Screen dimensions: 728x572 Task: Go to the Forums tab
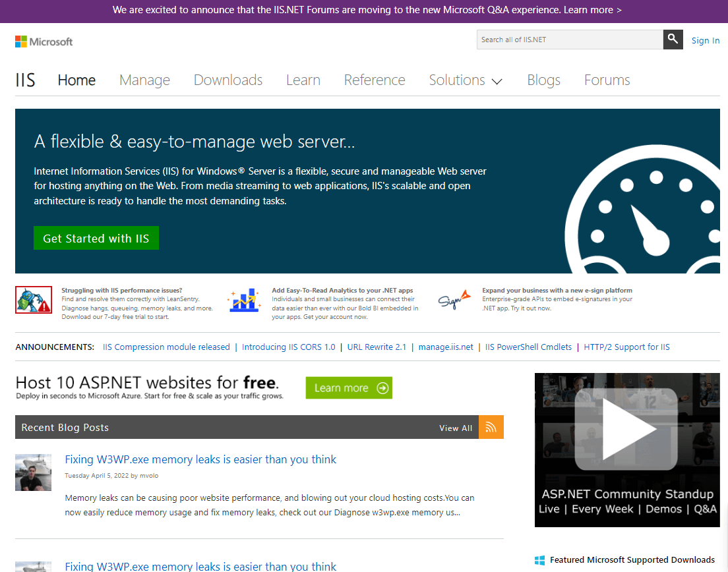(x=607, y=80)
